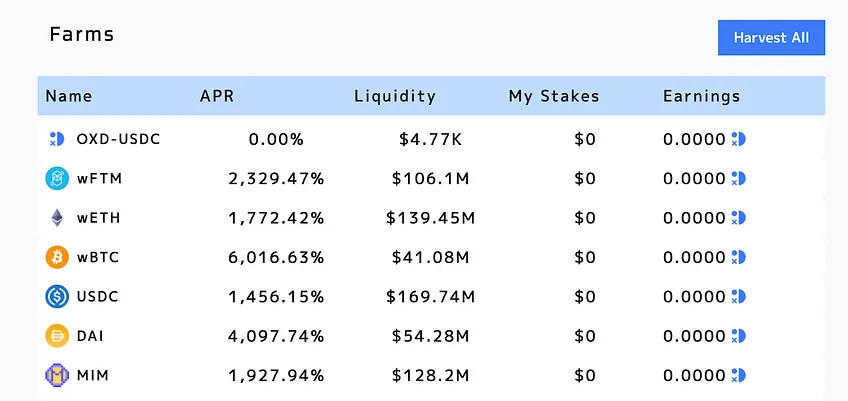Image resolution: width=848 pixels, height=401 pixels.
Task: Click the blue USDC coin icon
Action: coord(57,297)
